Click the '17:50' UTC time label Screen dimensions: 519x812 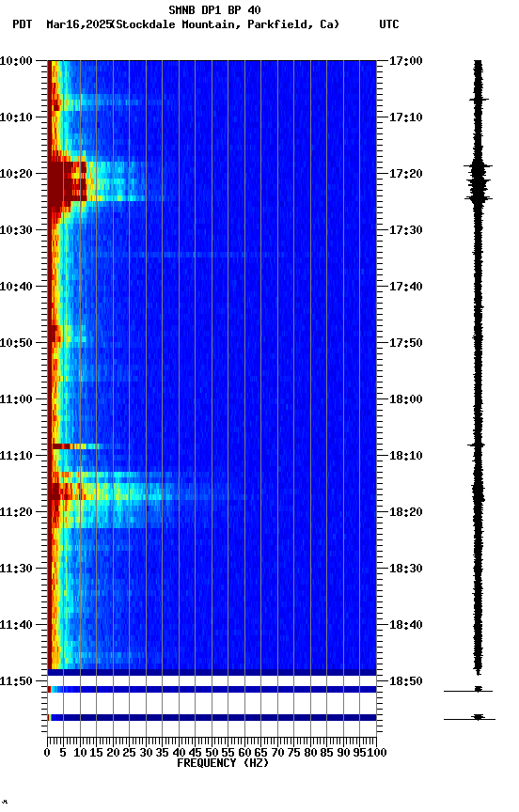coord(406,343)
